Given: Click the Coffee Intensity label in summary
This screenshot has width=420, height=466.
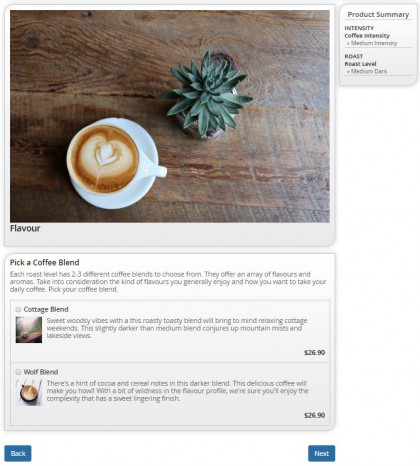Looking at the screenshot, I should point(367,36).
